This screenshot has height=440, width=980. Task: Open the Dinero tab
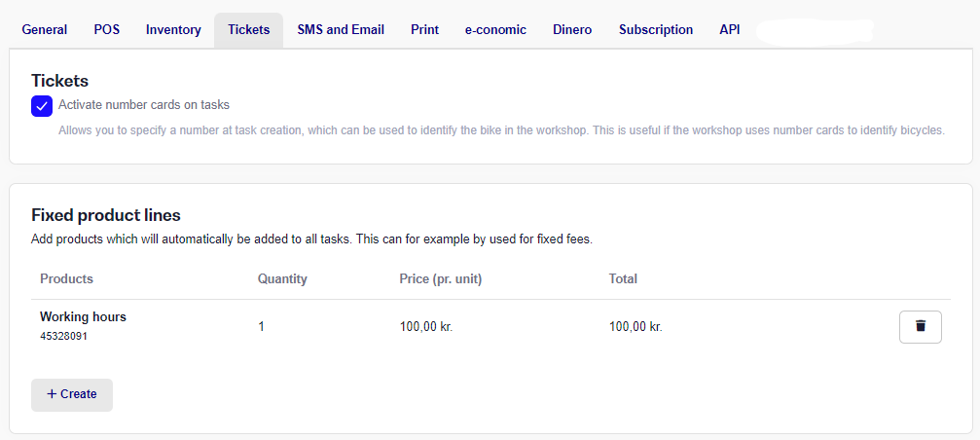(x=572, y=29)
